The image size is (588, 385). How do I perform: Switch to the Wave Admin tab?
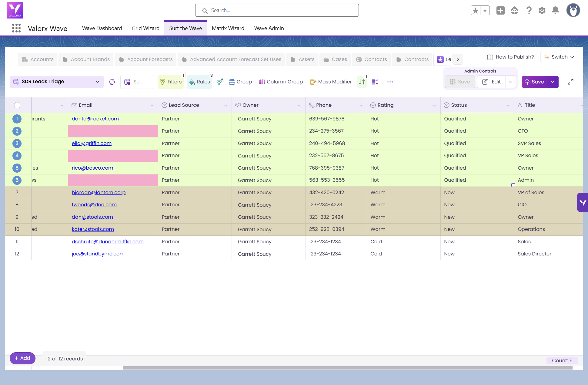pyautogui.click(x=269, y=28)
